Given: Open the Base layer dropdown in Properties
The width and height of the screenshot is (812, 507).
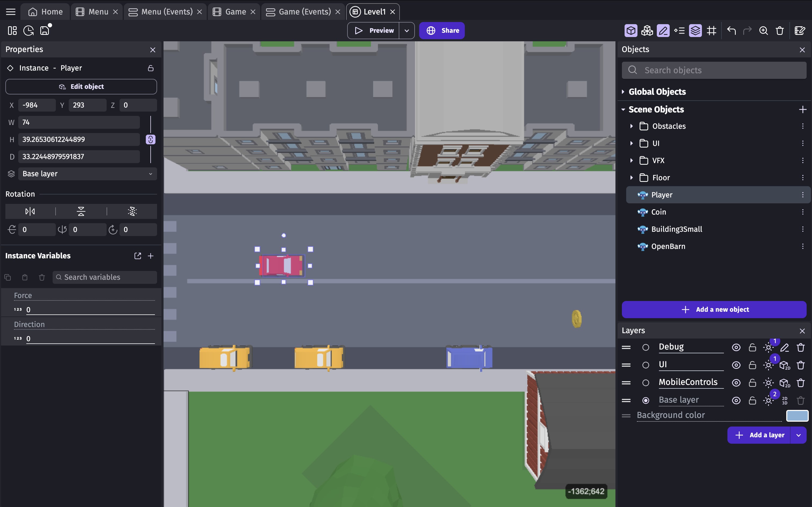Looking at the screenshot, I should (x=87, y=174).
